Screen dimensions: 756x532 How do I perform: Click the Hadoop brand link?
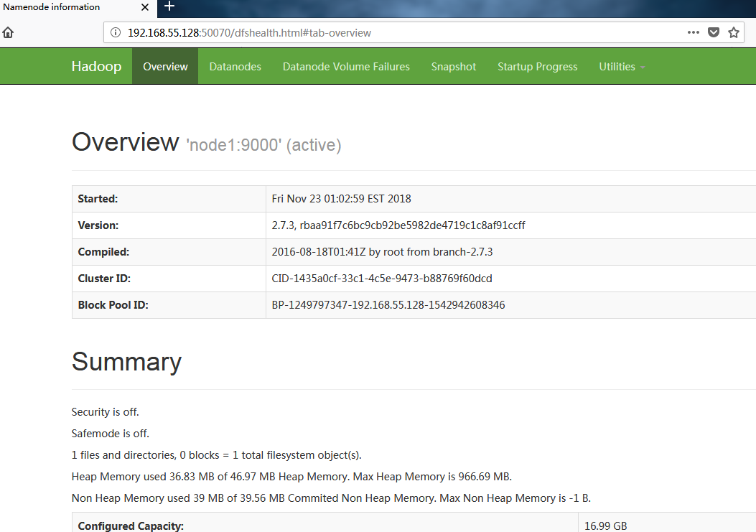pyautogui.click(x=96, y=67)
